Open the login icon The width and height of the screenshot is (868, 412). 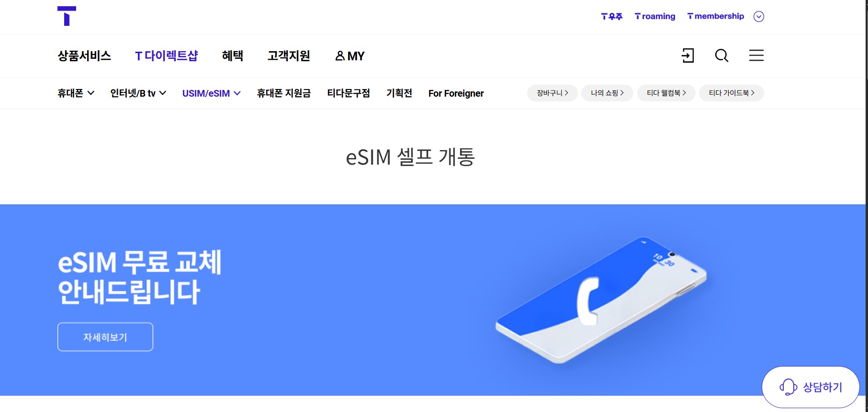point(688,56)
